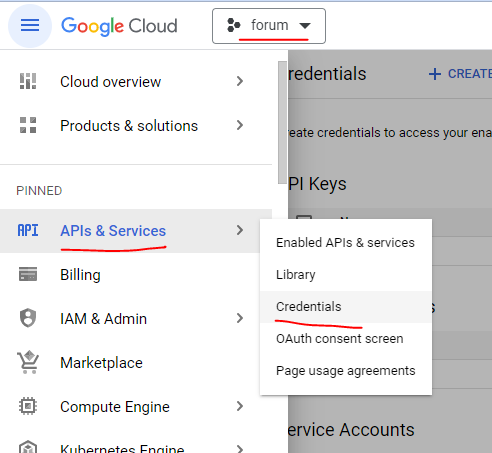Expand the Kubernetes Engine submenu chevron
This screenshot has height=453, width=492.
(240, 448)
